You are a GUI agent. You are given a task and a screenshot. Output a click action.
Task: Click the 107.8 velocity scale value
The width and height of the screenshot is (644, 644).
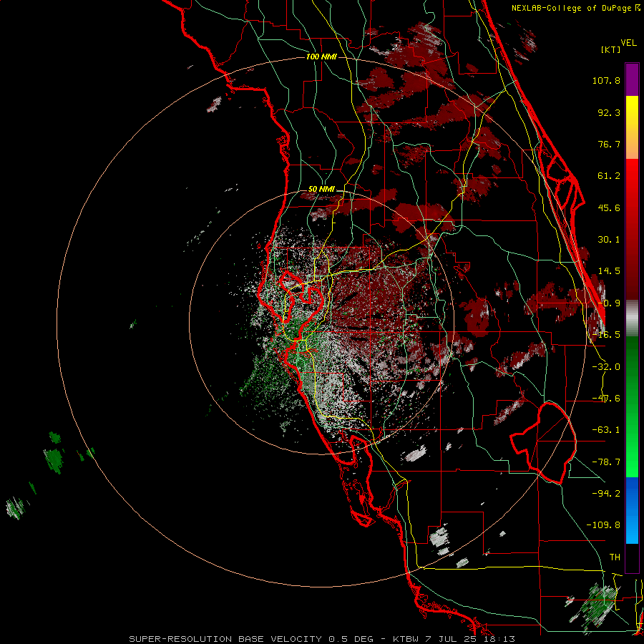tap(606, 80)
